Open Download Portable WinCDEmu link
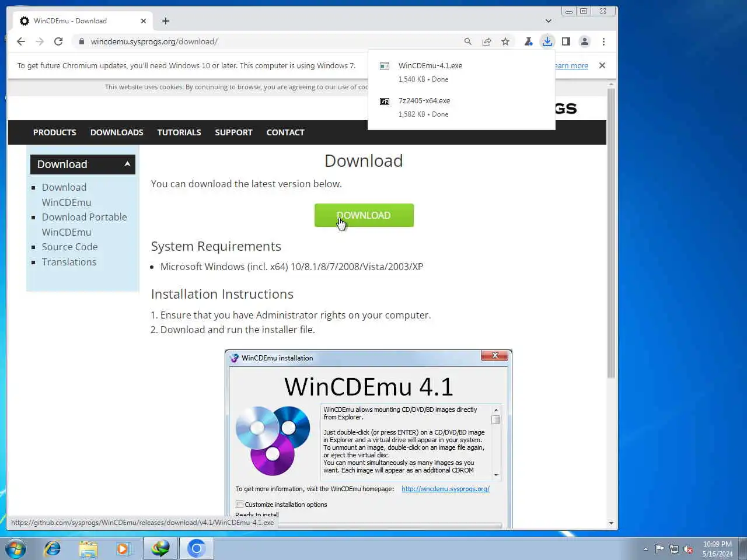Viewport: 747px width, 560px height. pos(84,225)
